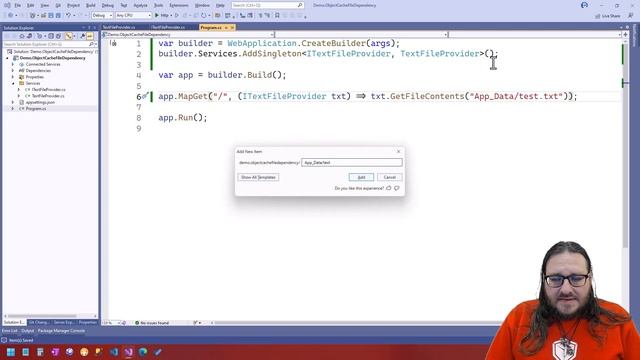The image size is (640, 360).
Task: Toggle the highlighted preview selected items icon
Action: (x=89, y=36)
